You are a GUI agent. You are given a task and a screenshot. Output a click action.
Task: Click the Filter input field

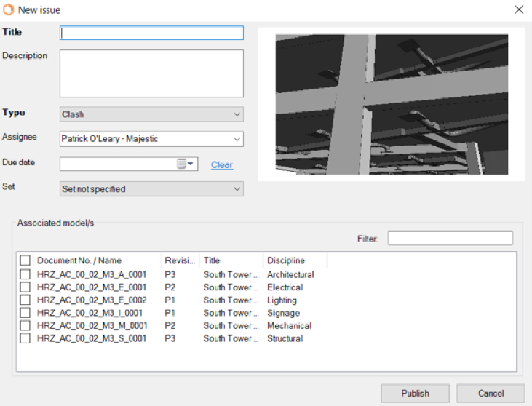[450, 238]
